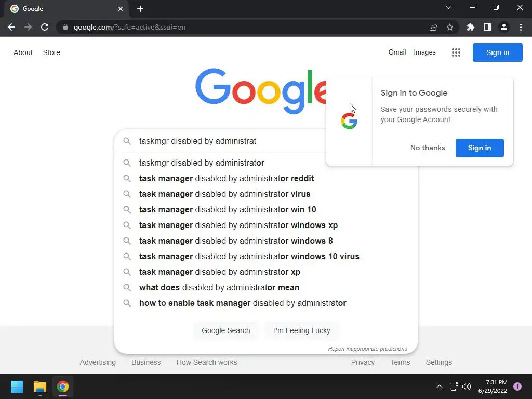Viewport: 532px width, 399px height.
Task: Open the Chrome side panel
Action: [x=487, y=27]
